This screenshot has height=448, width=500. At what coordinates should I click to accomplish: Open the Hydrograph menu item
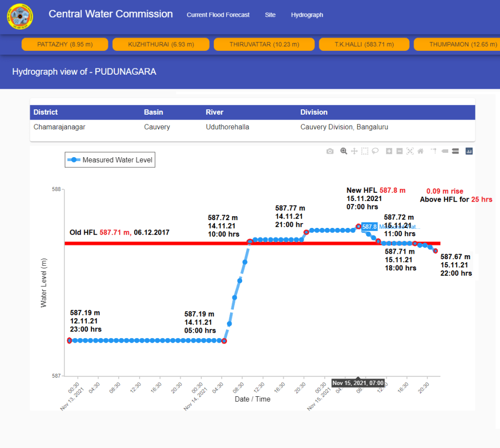pyautogui.click(x=307, y=15)
